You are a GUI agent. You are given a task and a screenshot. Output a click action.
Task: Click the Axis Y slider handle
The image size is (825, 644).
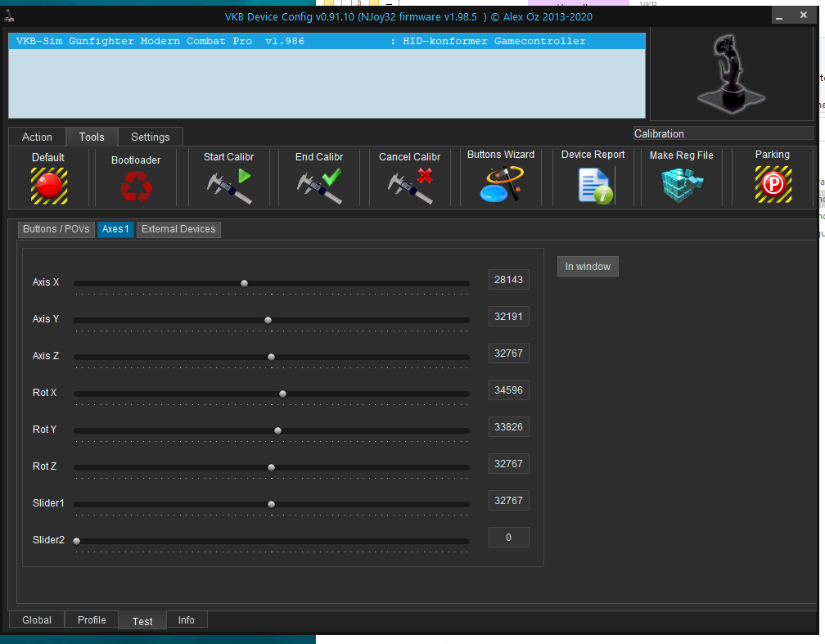(268, 320)
